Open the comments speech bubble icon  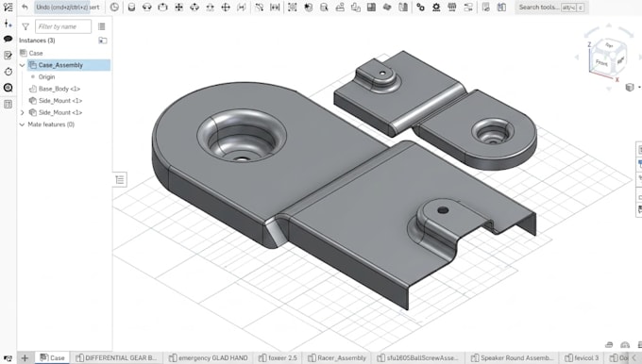point(8,39)
